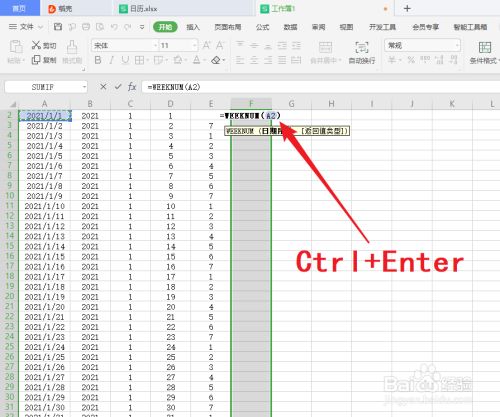Screen dimensions: 500x417
Task: Open Insert Function dialog via fx icon
Action: pos(132,87)
